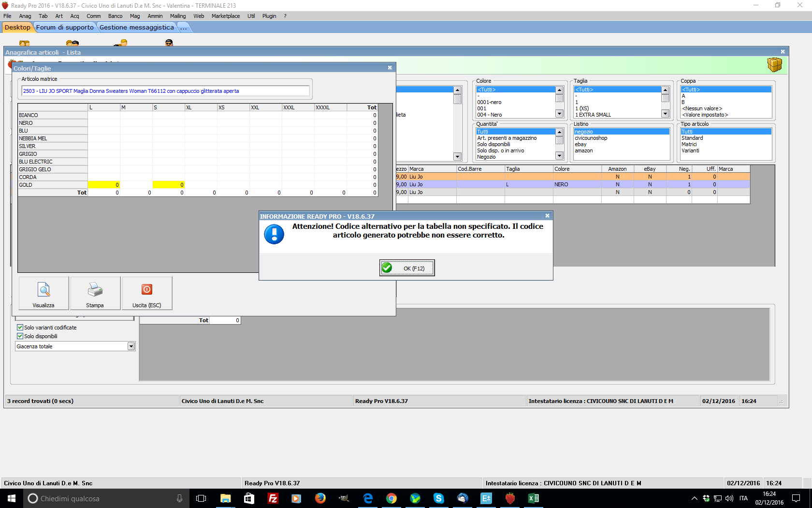Open Task View on the taskbar
Image resolution: width=812 pixels, height=508 pixels.
(201, 498)
